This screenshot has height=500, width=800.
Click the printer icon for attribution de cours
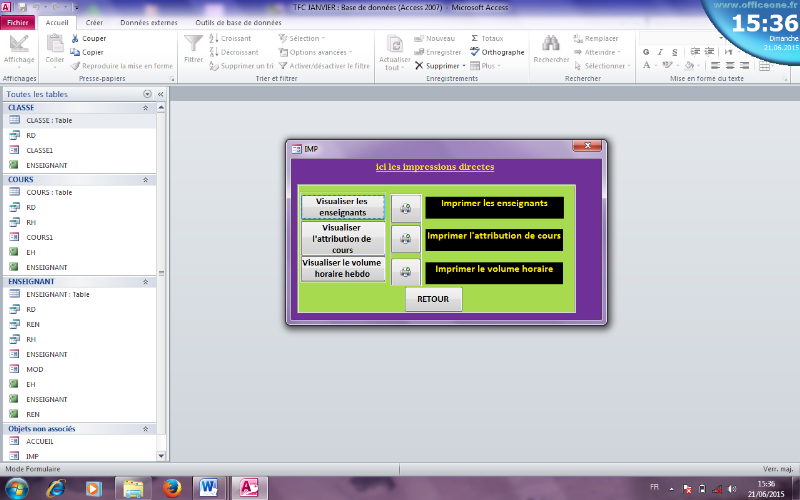point(405,239)
